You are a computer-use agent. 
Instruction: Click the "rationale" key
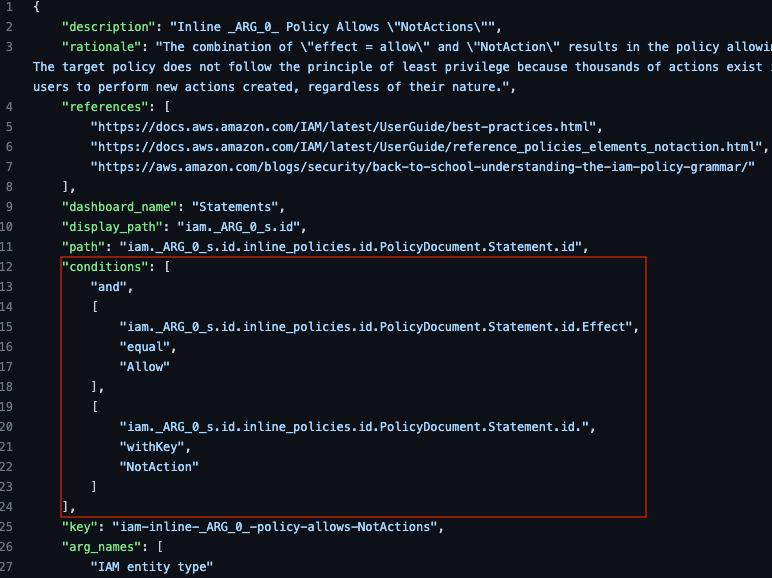tap(101, 47)
